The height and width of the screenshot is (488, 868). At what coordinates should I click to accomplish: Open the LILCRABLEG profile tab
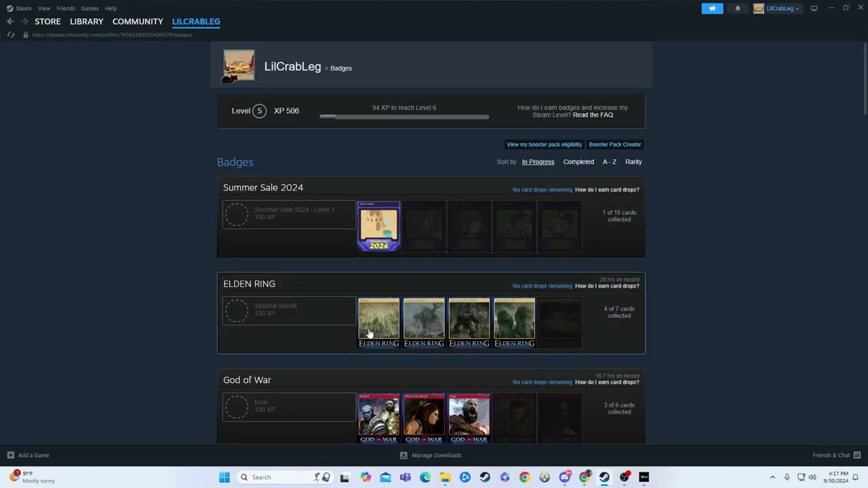tap(196, 22)
